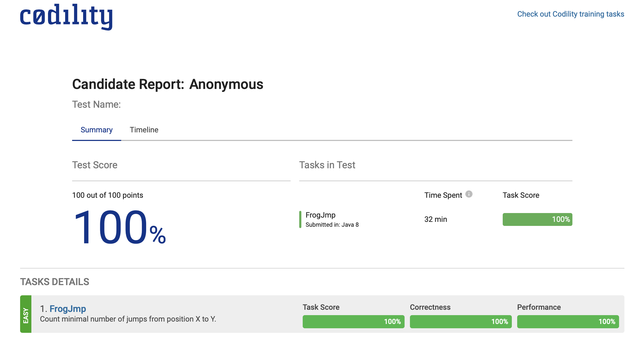Click FrogJmp in Tasks in Test list

tap(320, 215)
